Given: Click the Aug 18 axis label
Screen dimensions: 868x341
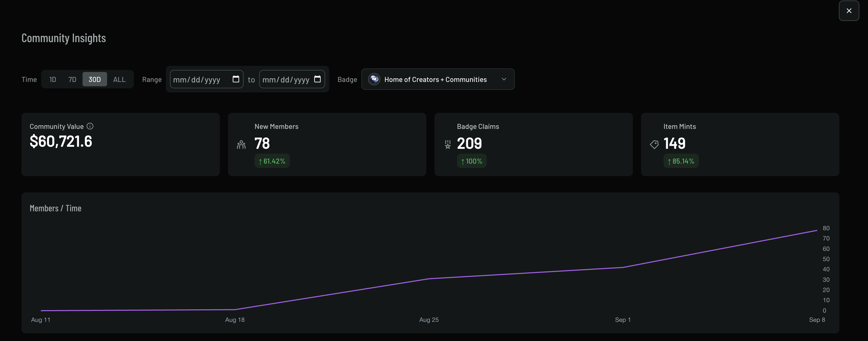Looking at the screenshot, I should [x=235, y=320].
